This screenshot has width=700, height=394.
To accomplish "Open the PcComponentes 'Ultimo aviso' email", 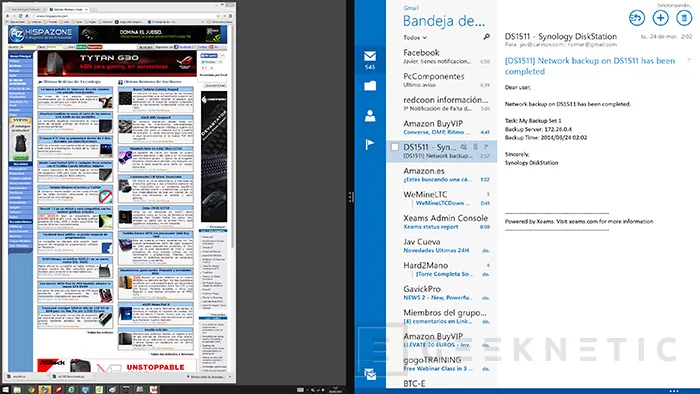I will click(x=442, y=79).
